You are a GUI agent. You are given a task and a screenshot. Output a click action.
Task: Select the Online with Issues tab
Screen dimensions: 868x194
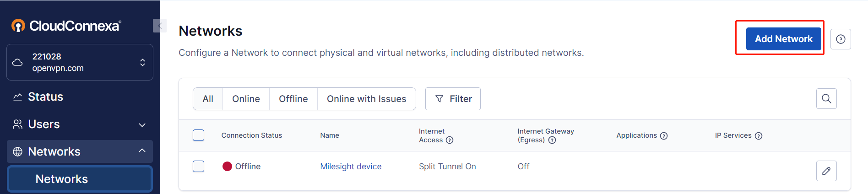coord(367,99)
